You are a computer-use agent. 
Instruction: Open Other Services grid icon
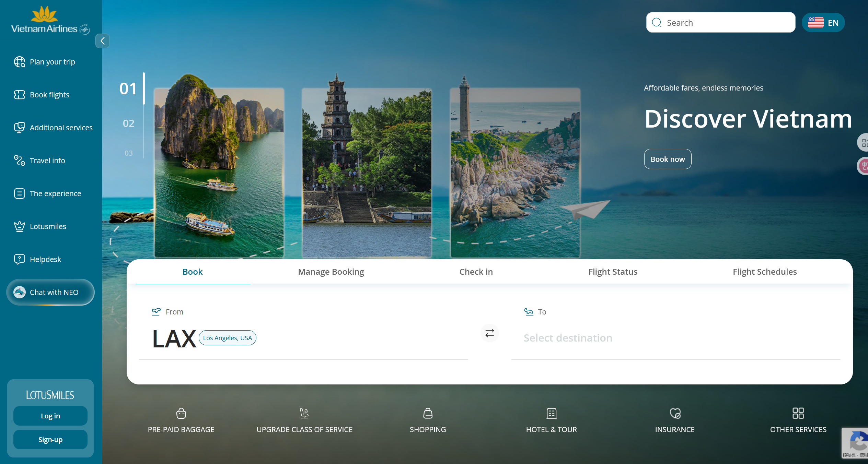pyautogui.click(x=798, y=414)
